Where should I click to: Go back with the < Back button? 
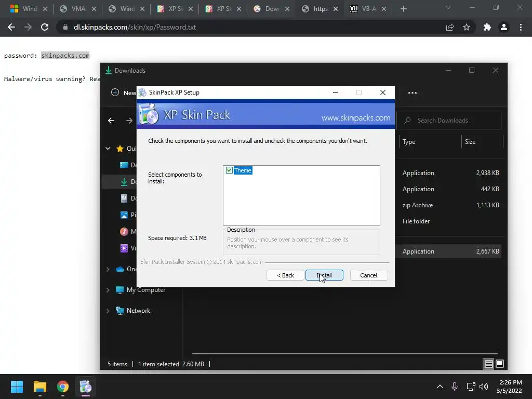coord(285,275)
